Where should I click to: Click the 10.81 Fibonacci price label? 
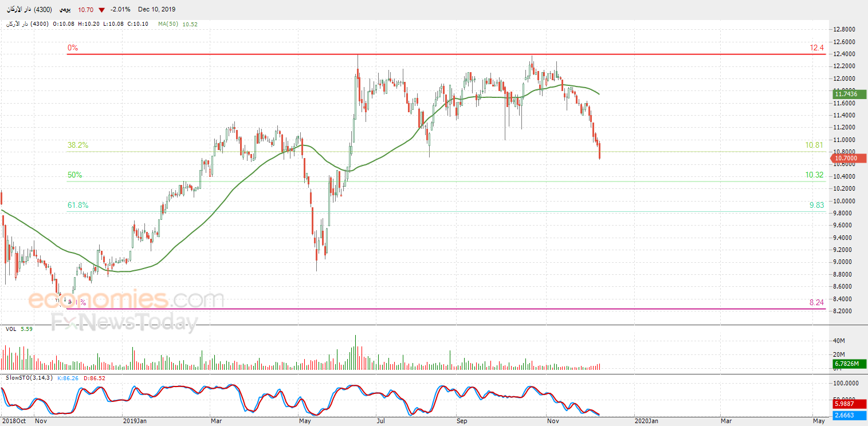[x=814, y=145]
